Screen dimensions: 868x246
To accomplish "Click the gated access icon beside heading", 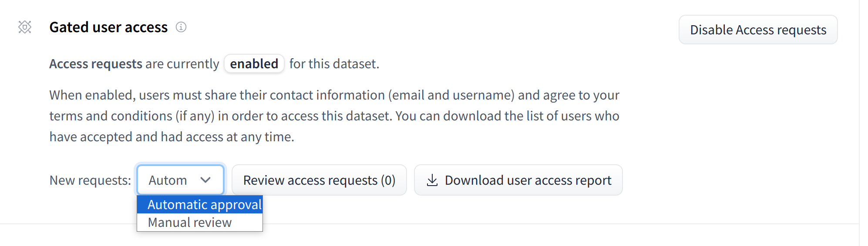I will tap(25, 27).
